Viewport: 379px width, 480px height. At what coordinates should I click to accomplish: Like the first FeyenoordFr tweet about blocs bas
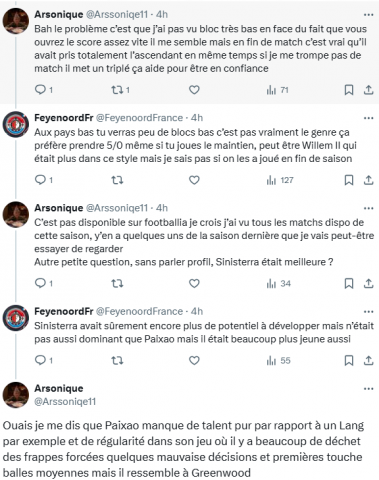coord(194,180)
